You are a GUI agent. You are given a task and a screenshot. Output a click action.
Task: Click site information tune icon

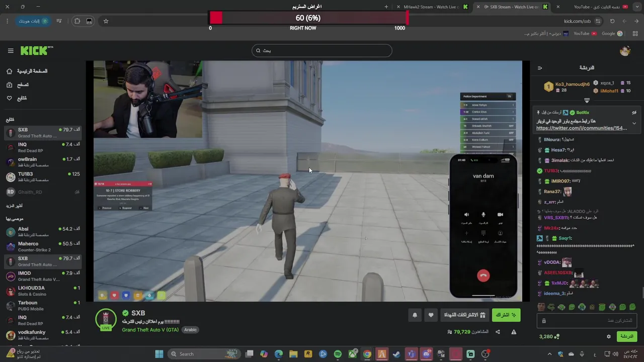coord(598,21)
